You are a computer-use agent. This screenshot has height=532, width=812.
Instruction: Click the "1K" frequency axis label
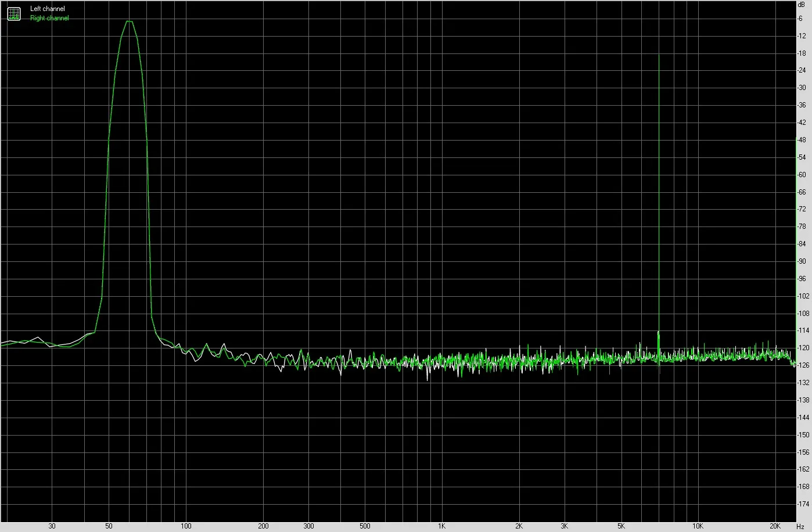[x=441, y=526]
